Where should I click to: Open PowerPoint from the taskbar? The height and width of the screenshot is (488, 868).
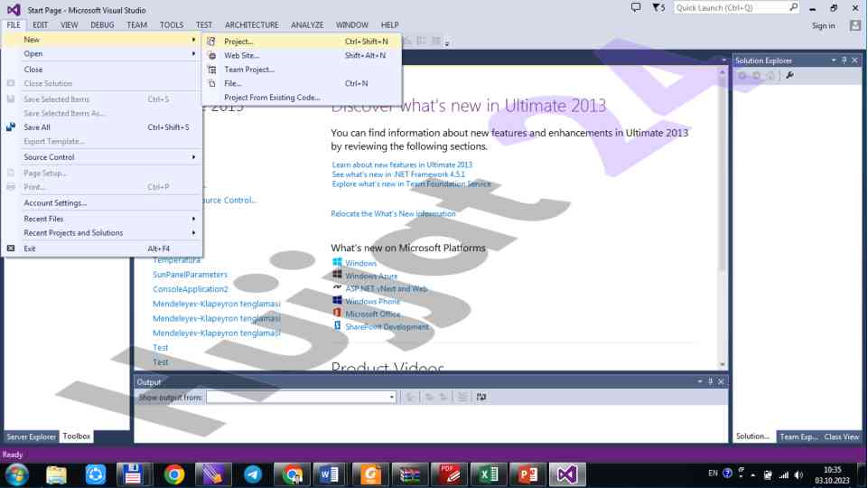click(527, 474)
